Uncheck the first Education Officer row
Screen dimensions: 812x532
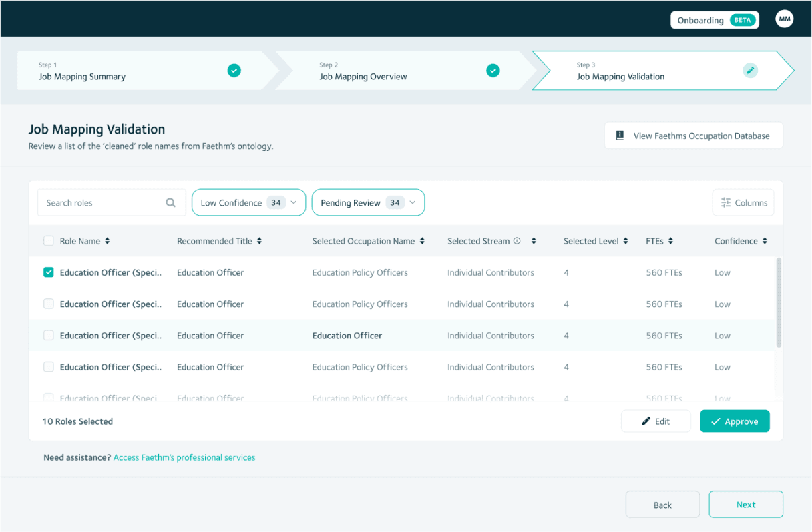click(x=49, y=272)
